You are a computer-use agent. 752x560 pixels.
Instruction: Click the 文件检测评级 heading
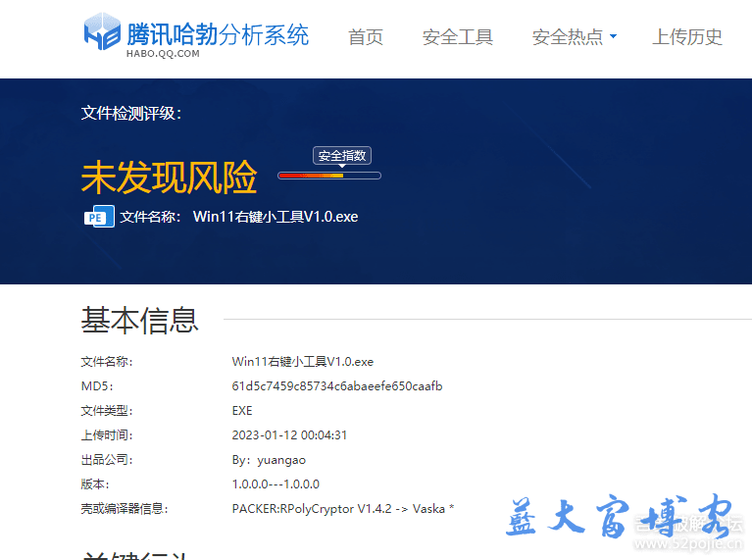tap(131, 113)
